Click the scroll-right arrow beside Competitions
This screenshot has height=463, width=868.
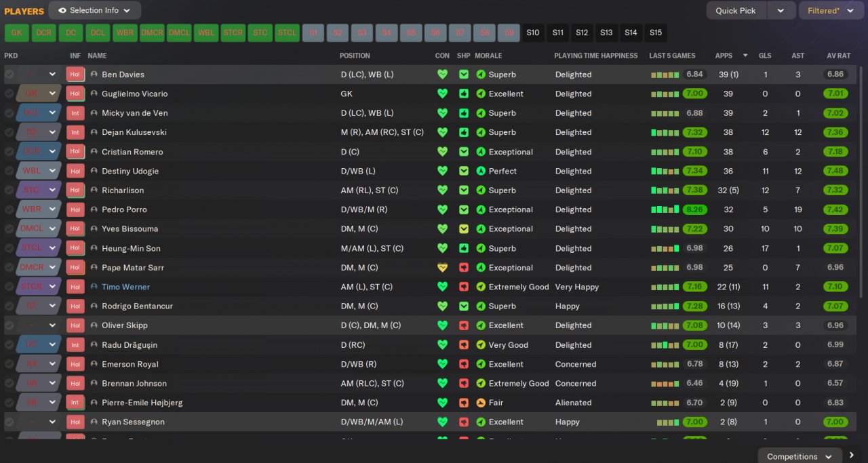852,456
